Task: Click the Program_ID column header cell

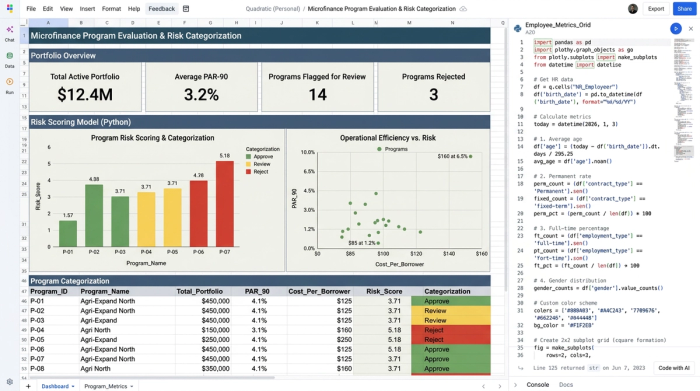Action: point(54,291)
